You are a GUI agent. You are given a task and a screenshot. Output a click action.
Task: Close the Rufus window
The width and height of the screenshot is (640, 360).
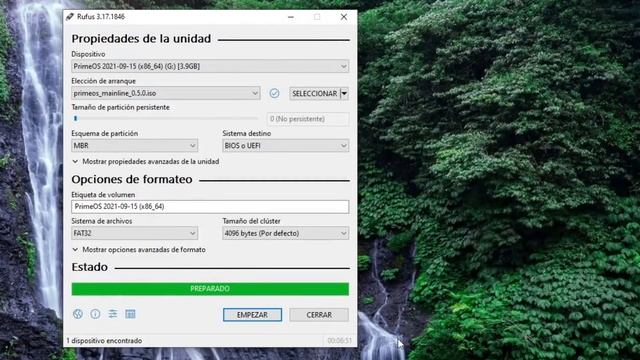pyautogui.click(x=344, y=17)
